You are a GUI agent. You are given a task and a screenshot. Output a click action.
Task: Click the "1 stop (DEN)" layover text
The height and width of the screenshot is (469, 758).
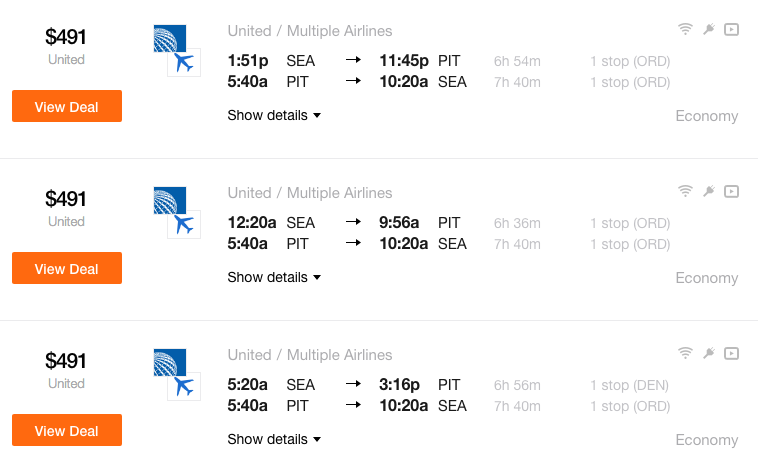(x=629, y=385)
